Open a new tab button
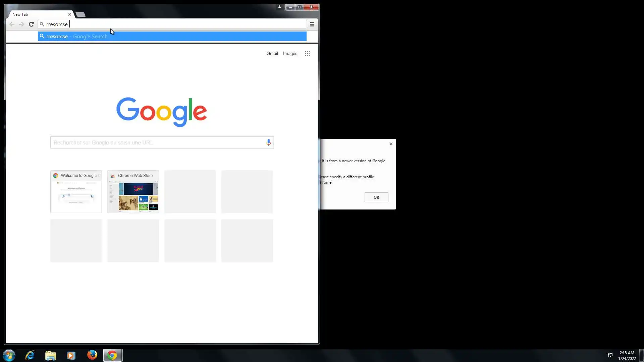644x362 pixels. click(x=80, y=14)
